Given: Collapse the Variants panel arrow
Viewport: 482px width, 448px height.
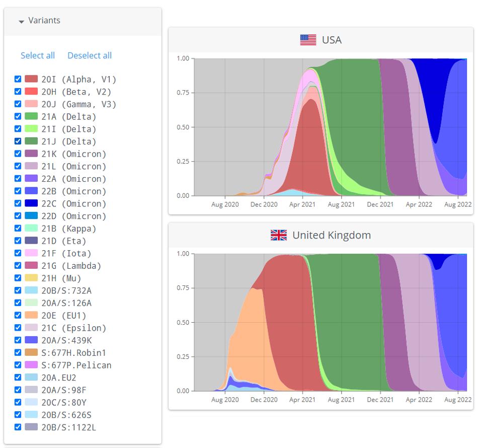Looking at the screenshot, I should (21, 21).
